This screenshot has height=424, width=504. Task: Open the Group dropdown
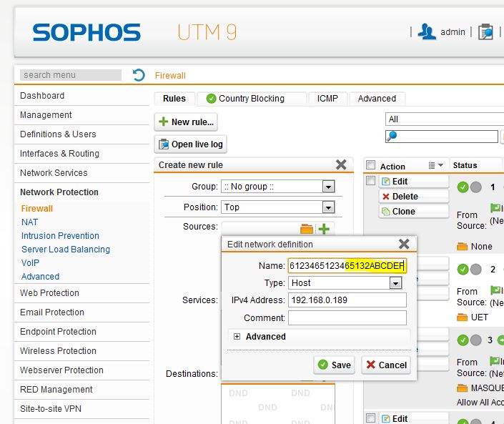pyautogui.click(x=328, y=187)
